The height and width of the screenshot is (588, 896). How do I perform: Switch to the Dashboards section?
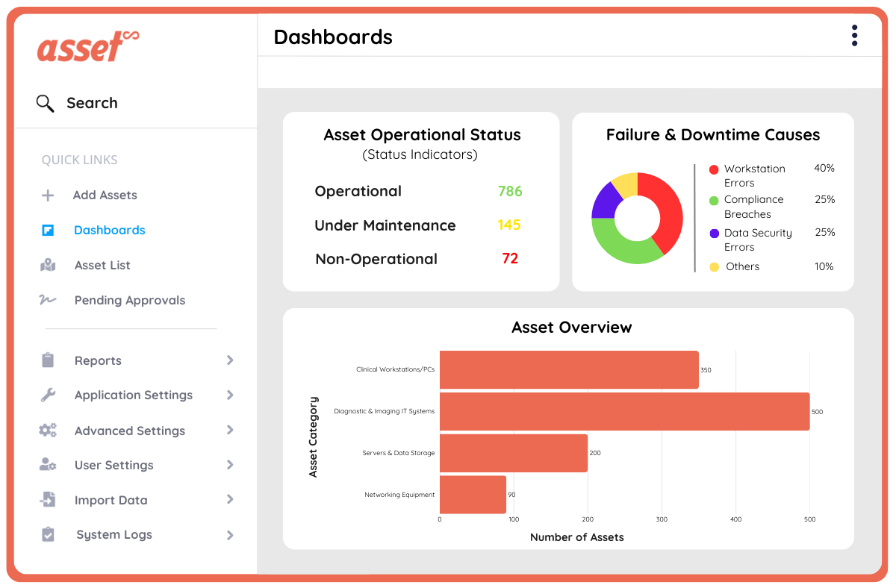tap(109, 230)
